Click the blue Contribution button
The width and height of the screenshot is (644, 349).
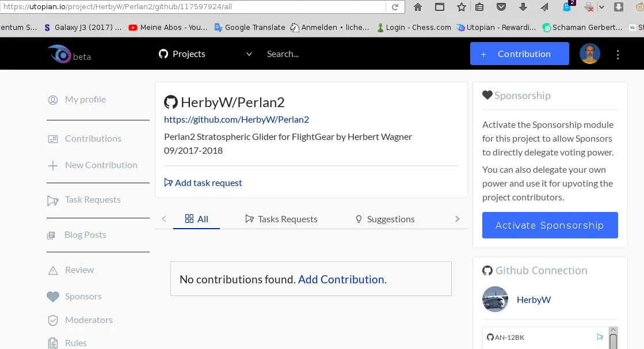520,54
